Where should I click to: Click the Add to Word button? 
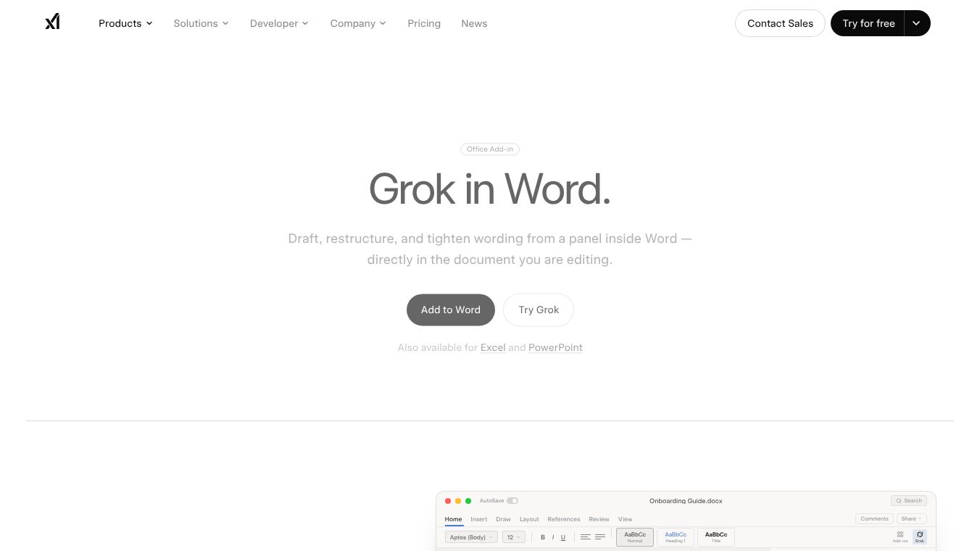click(451, 310)
